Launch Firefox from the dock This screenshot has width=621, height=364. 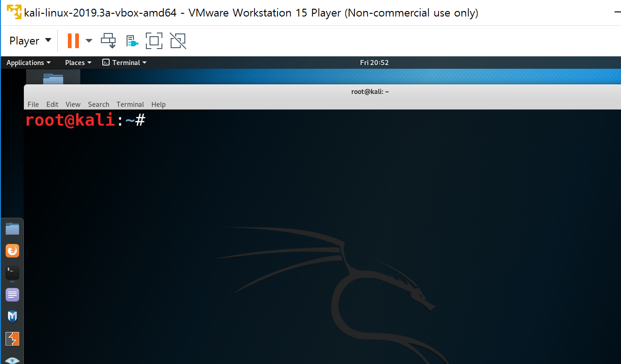12,251
